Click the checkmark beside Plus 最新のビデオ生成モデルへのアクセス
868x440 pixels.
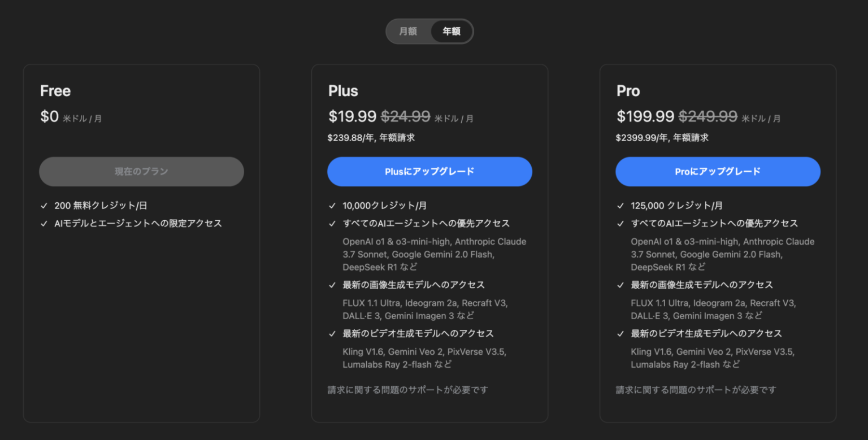click(333, 333)
